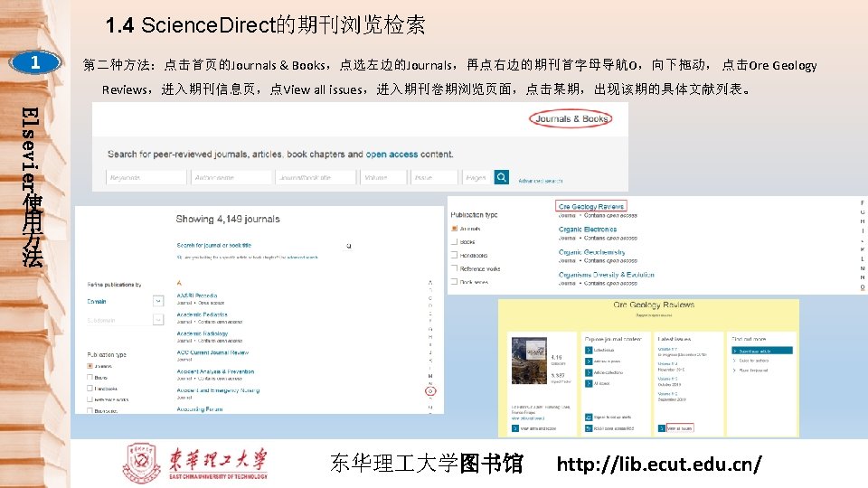Click the Guide for authors chevron
Screen dimensions: 868x488
[734, 361]
